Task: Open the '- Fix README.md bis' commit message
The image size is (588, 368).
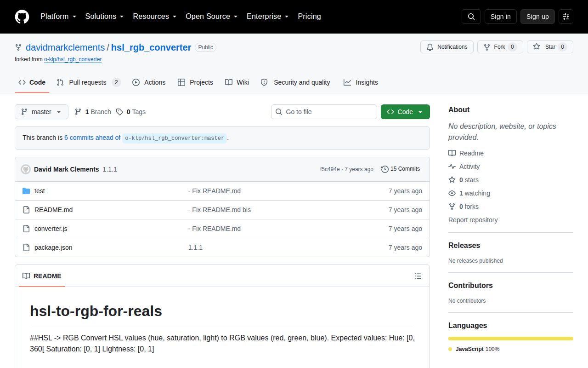Action: [x=220, y=210]
